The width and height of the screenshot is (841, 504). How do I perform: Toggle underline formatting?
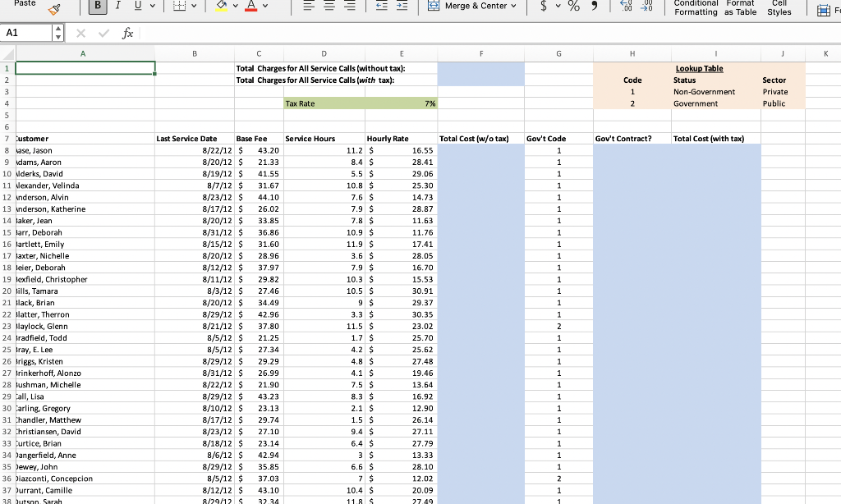point(138,6)
